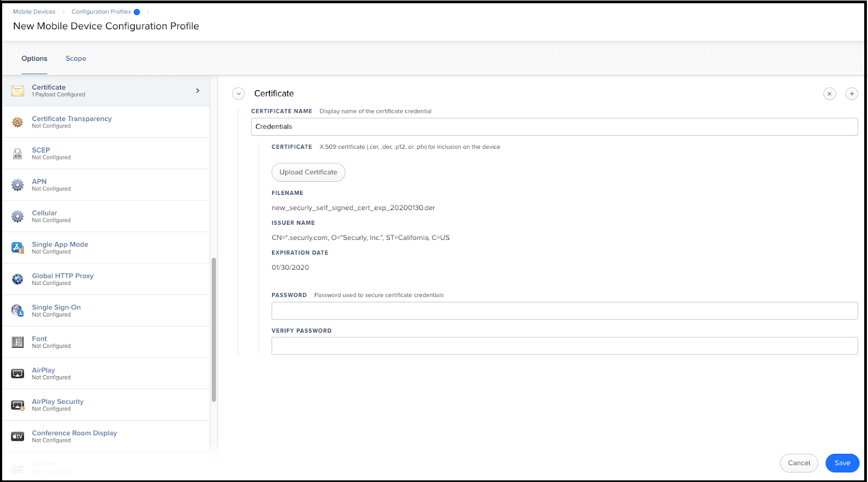Switch to the Scope tab
Screen dimensions: 868x482
[76, 59]
